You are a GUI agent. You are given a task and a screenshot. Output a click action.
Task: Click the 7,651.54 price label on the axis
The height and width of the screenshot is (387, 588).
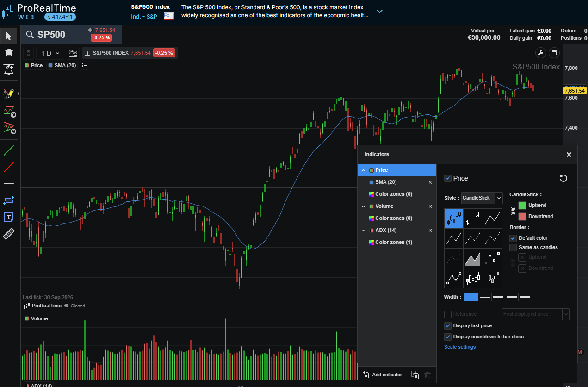574,91
